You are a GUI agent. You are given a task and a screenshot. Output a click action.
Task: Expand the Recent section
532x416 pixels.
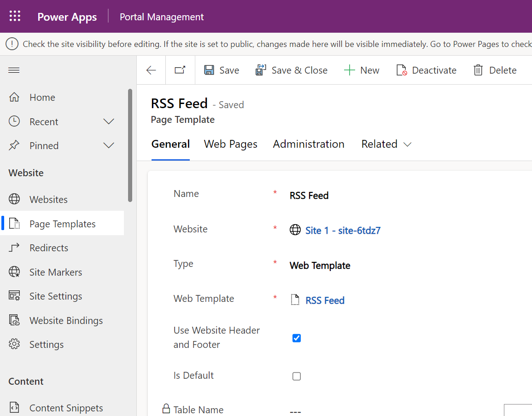[x=109, y=121]
